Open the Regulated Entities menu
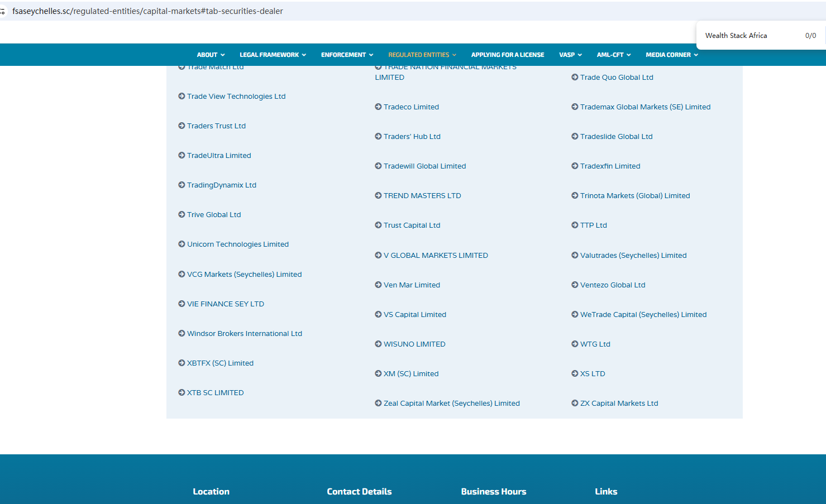Viewport: 826px width, 504px height. pyautogui.click(x=422, y=55)
